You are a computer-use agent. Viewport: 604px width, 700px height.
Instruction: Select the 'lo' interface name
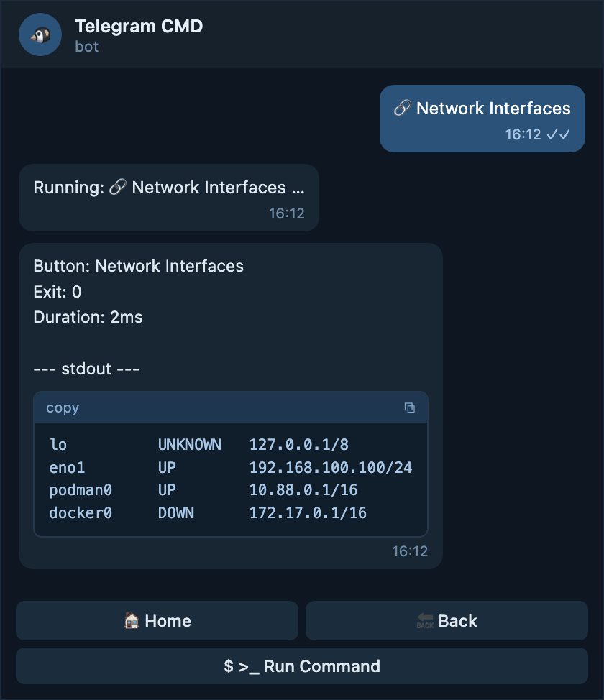tap(58, 445)
